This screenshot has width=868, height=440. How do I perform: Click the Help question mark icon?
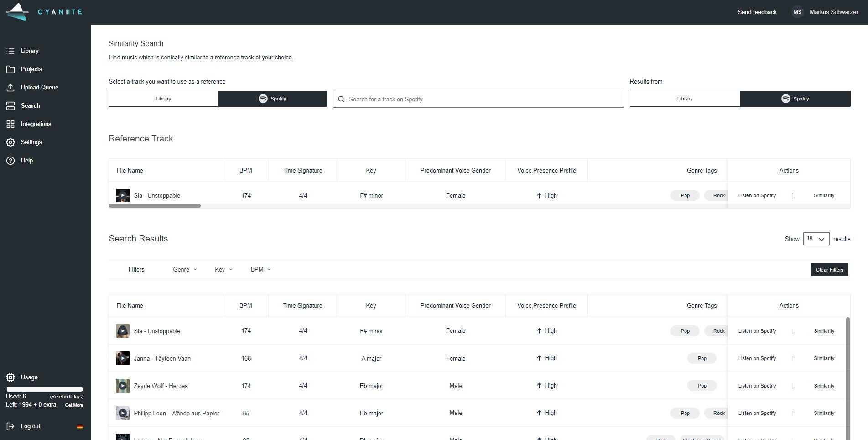click(10, 161)
